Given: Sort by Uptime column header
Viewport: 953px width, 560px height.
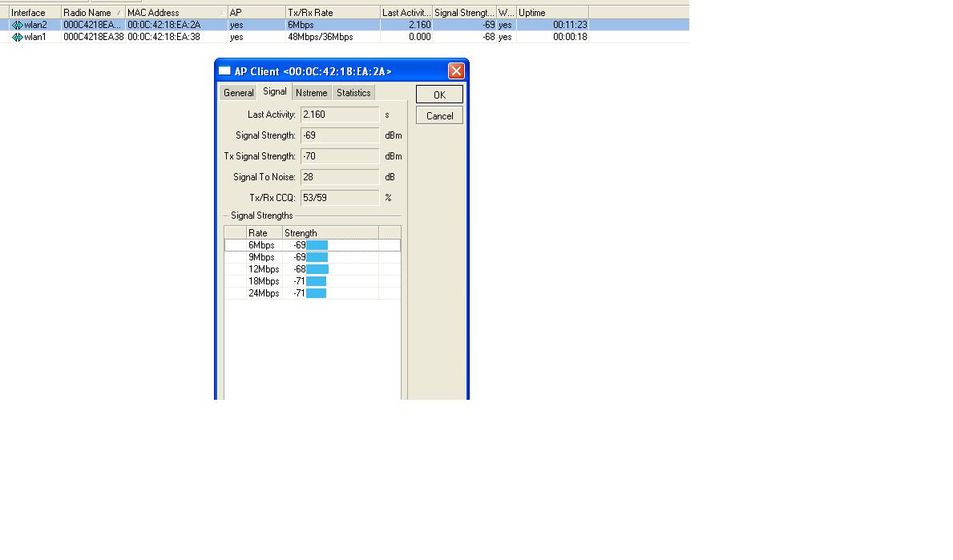Looking at the screenshot, I should point(552,13).
